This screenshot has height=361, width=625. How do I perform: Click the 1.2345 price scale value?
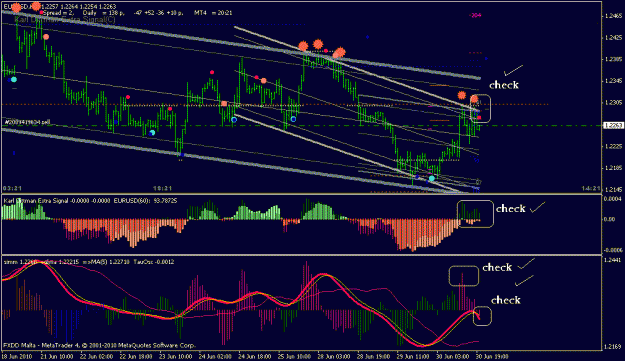click(613, 81)
